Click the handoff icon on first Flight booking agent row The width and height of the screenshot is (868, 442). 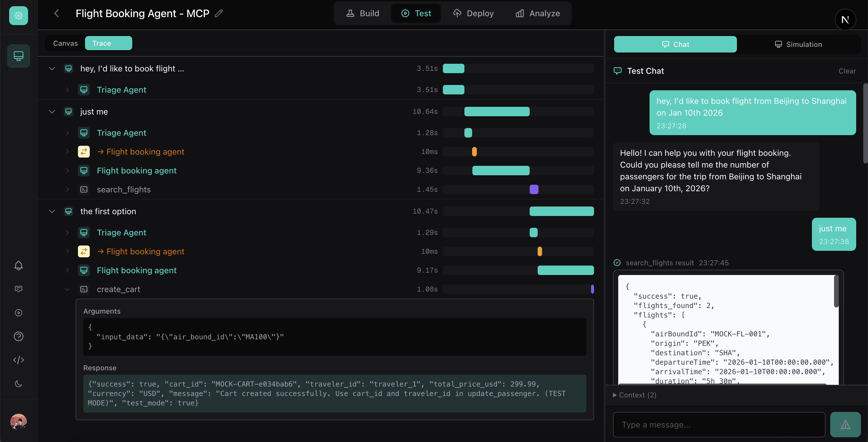84,152
